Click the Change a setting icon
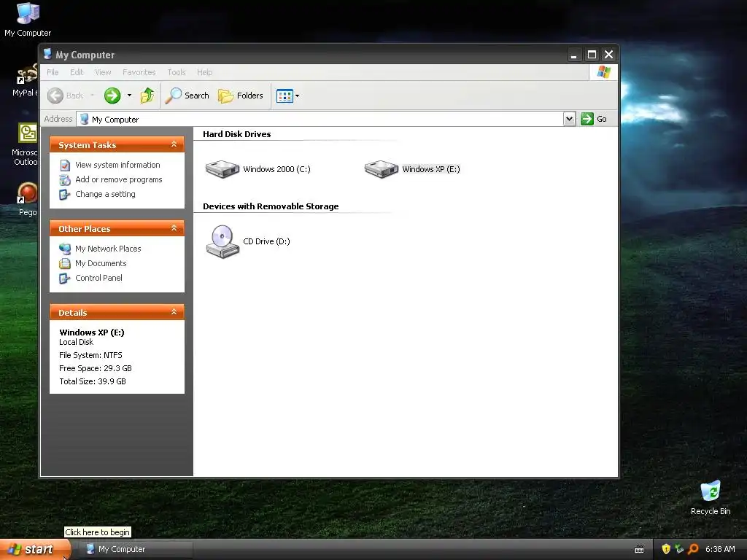This screenshot has width=747, height=560. click(x=65, y=195)
